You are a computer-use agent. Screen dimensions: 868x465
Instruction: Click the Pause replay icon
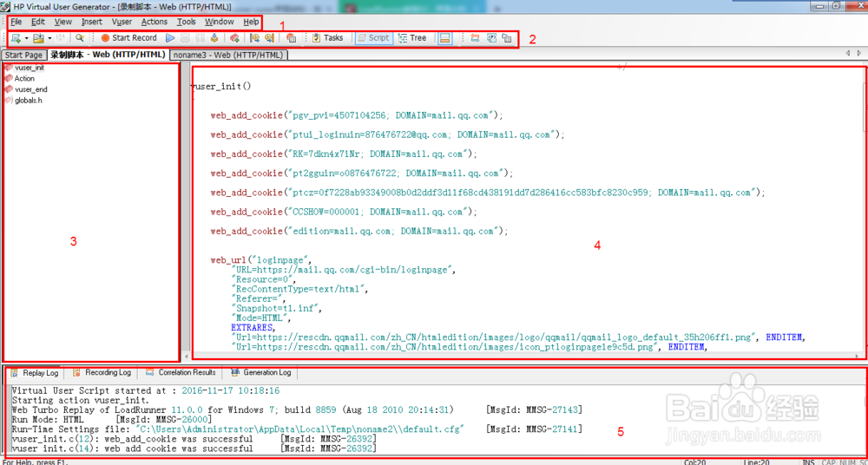click(200, 38)
